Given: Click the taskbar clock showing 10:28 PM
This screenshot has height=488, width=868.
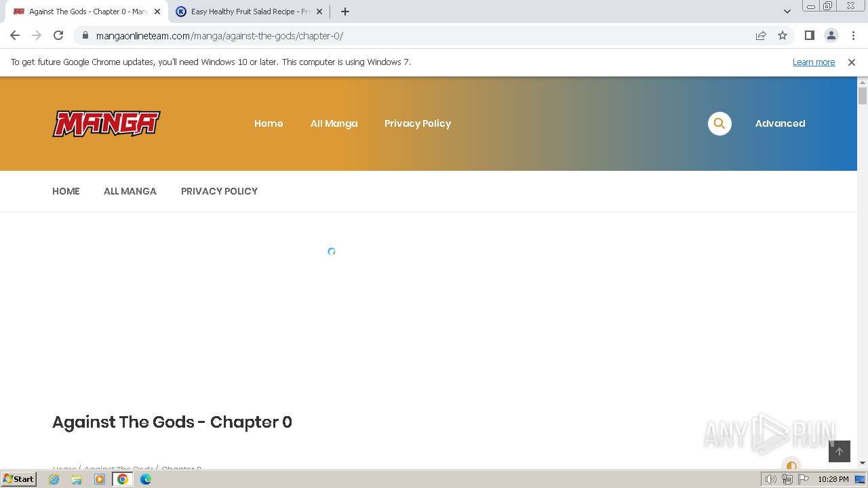Looking at the screenshot, I should tap(833, 479).
